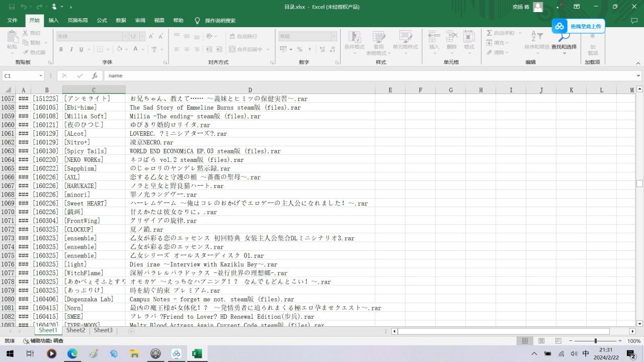644x362 pixels.
Task: Toggle Underline formatting
Action: coord(80,49)
